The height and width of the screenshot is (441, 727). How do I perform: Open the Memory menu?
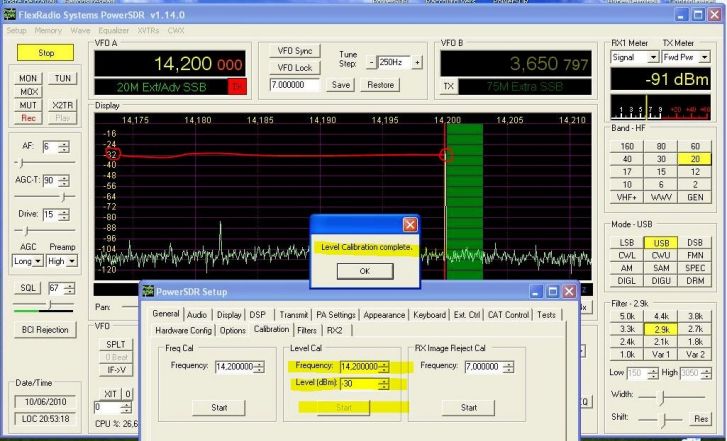pyautogui.click(x=48, y=31)
